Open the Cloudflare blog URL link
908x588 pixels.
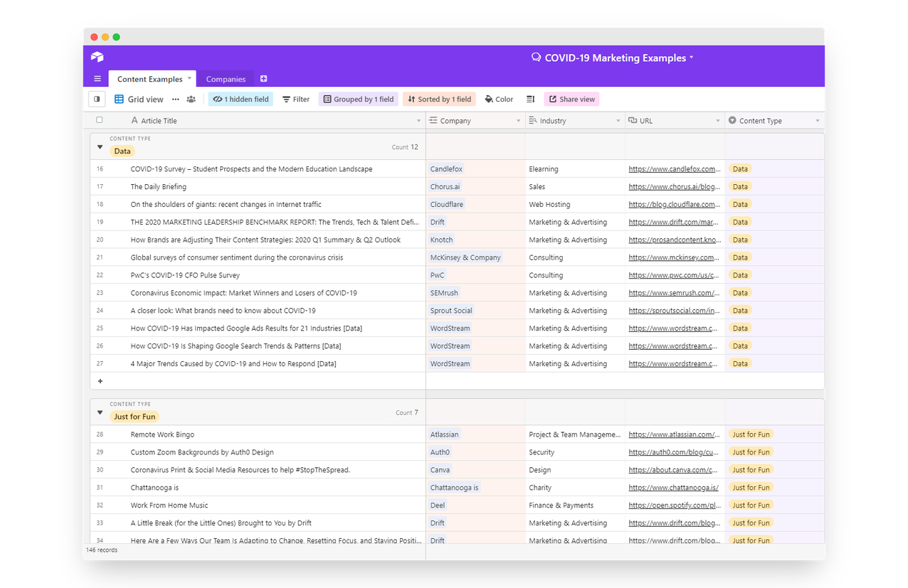pyautogui.click(x=672, y=205)
